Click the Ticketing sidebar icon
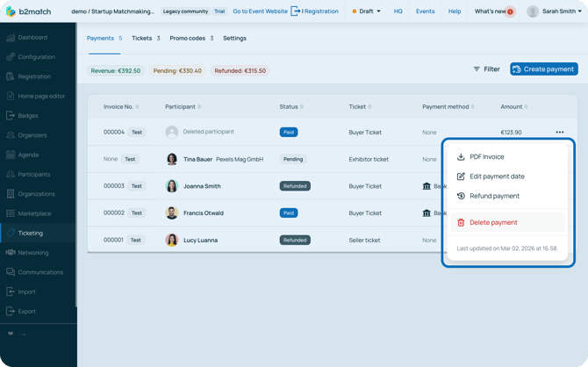Viewport: 588px width, 367px height. pos(11,233)
